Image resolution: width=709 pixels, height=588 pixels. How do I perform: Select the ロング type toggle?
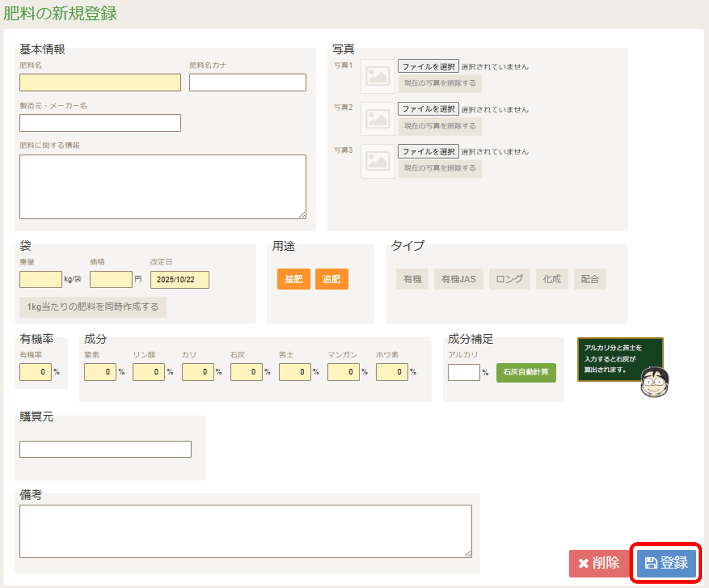point(509,279)
